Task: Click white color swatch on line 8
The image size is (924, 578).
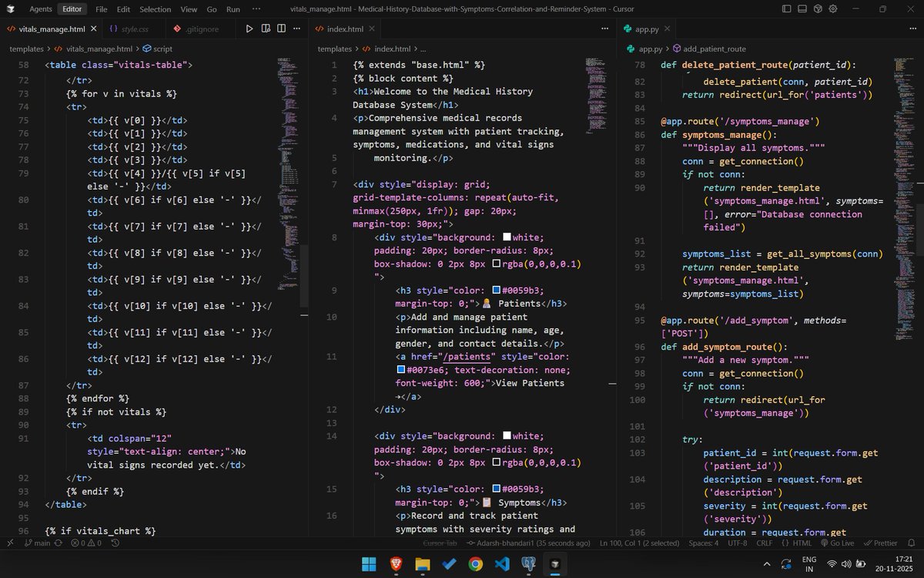Action: (507, 237)
